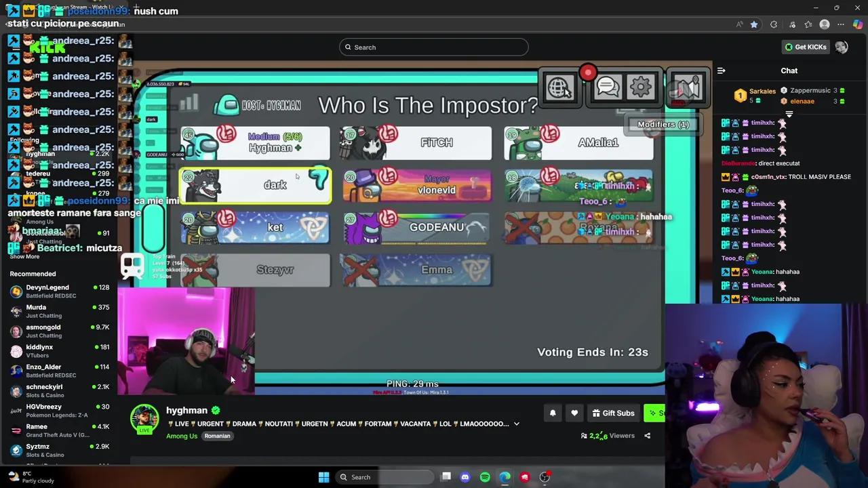Click the share stream icon
The width and height of the screenshot is (868, 488).
[x=647, y=436]
